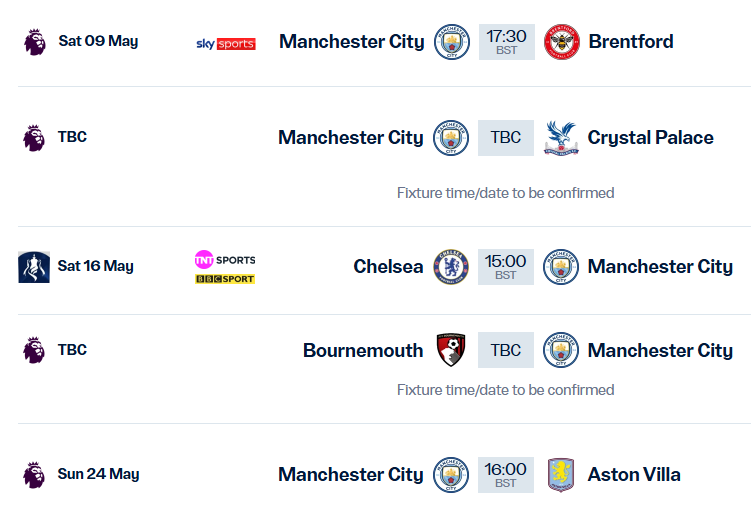Click the Brentford club crest

(x=561, y=42)
